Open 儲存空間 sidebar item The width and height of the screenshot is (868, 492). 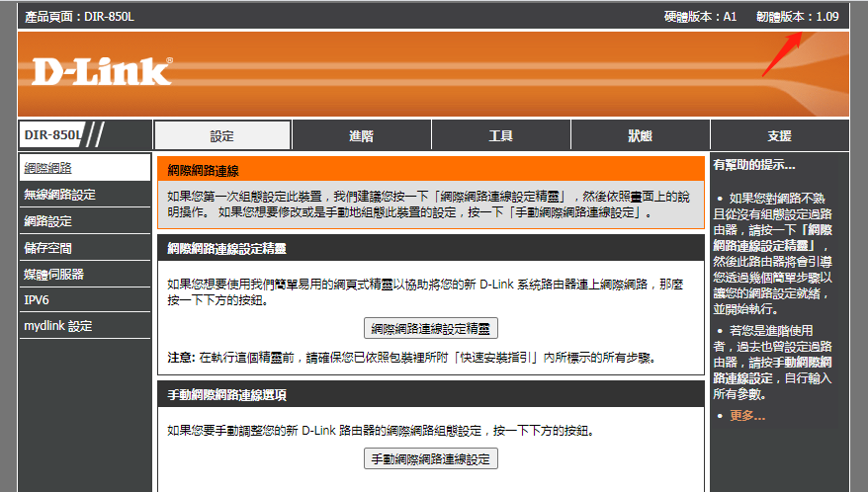85,247
